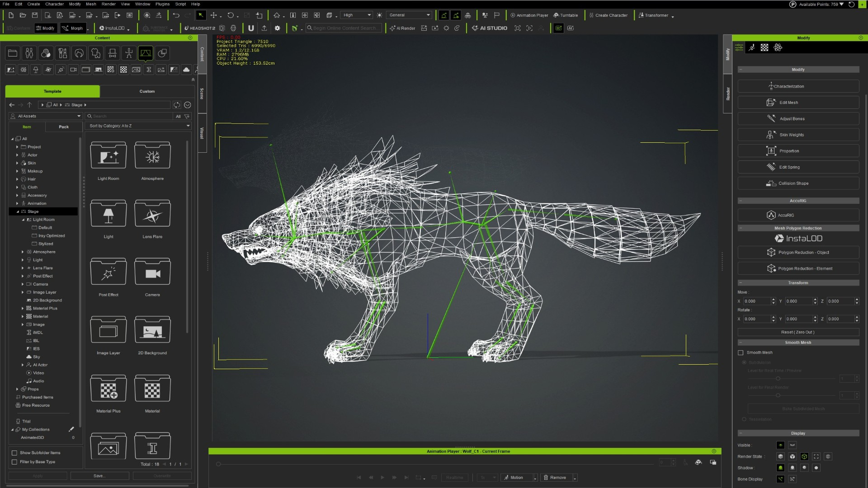Expand the Props tree node
The image size is (868, 488).
pyautogui.click(x=17, y=389)
